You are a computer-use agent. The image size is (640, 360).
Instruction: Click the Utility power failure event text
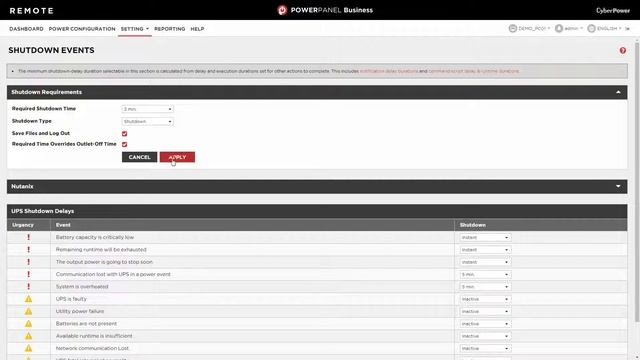pos(80,311)
